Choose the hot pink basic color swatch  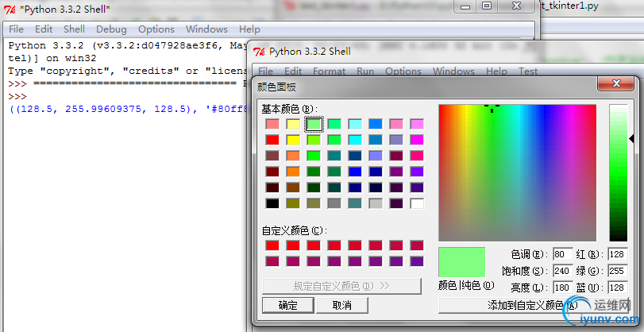[x=416, y=156]
